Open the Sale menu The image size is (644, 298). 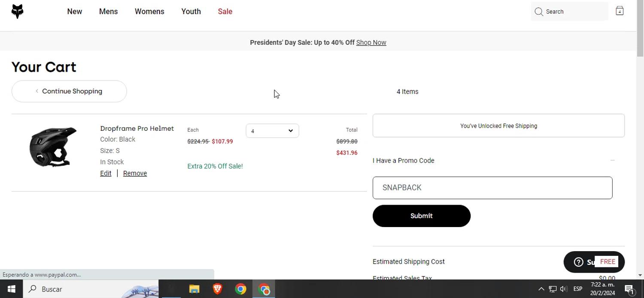(x=225, y=12)
